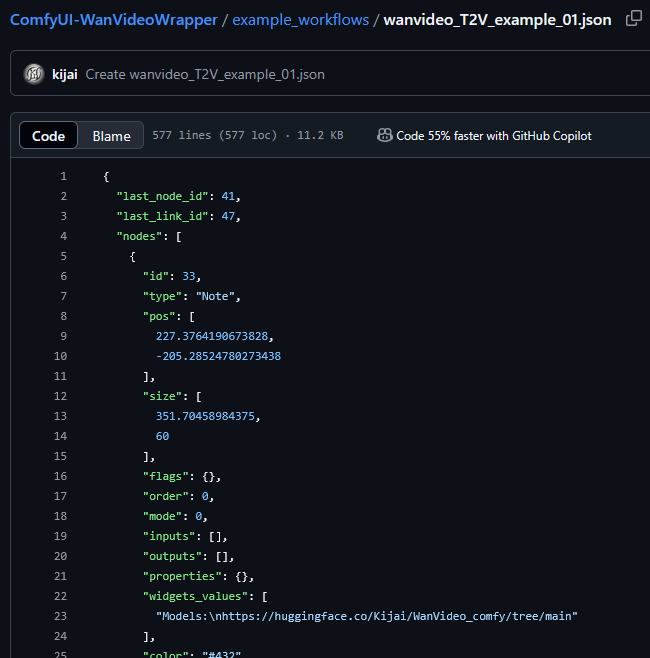Image resolution: width=650 pixels, height=658 pixels.
Task: Select line number 1 in the gutter
Action: click(63, 176)
